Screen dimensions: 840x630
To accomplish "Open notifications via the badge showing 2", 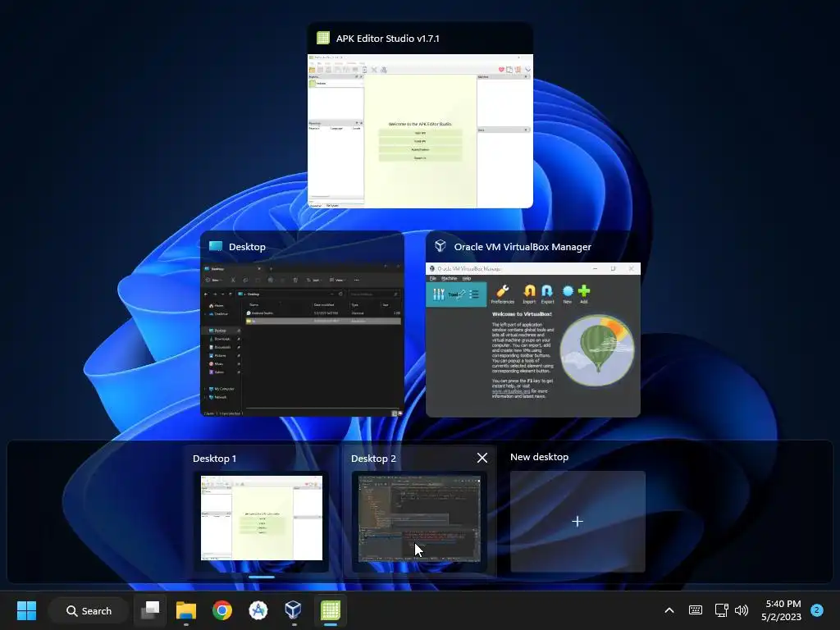I will (817, 610).
